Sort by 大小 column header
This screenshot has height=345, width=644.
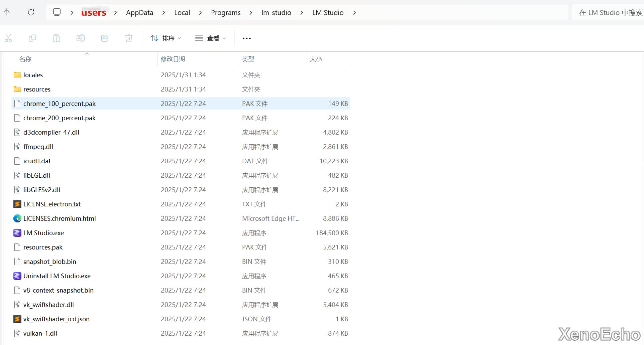point(316,59)
